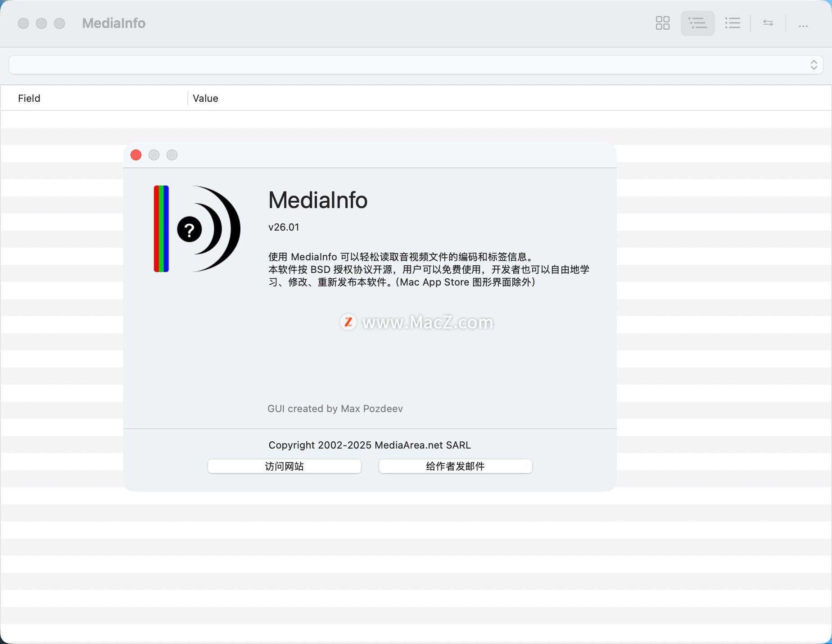Click the www.MacZ.com watermark

(417, 322)
